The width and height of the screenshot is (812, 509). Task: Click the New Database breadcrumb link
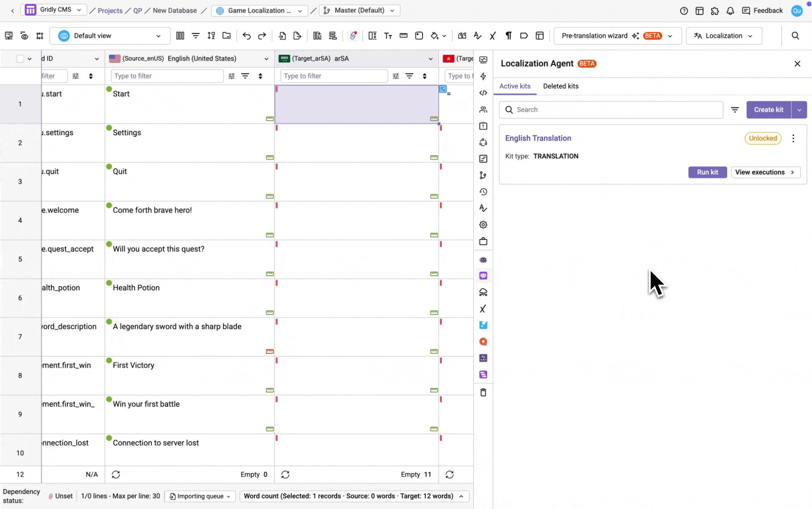pyautogui.click(x=175, y=10)
